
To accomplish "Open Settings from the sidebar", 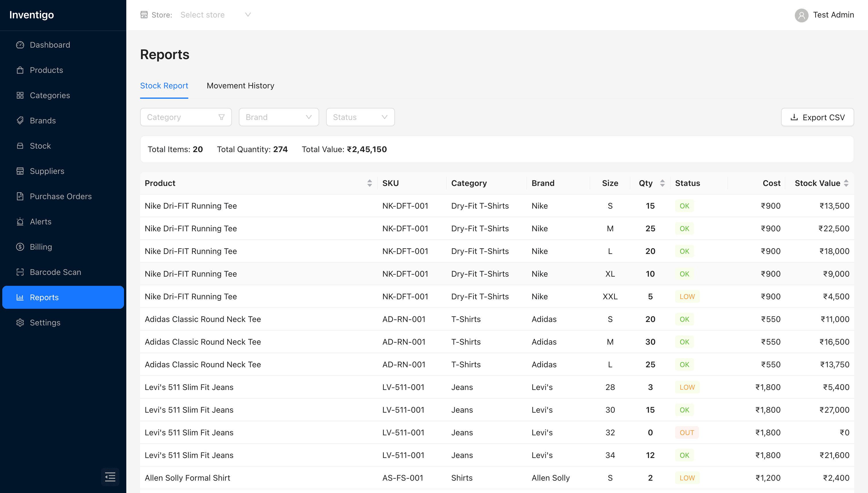I will click(x=45, y=322).
